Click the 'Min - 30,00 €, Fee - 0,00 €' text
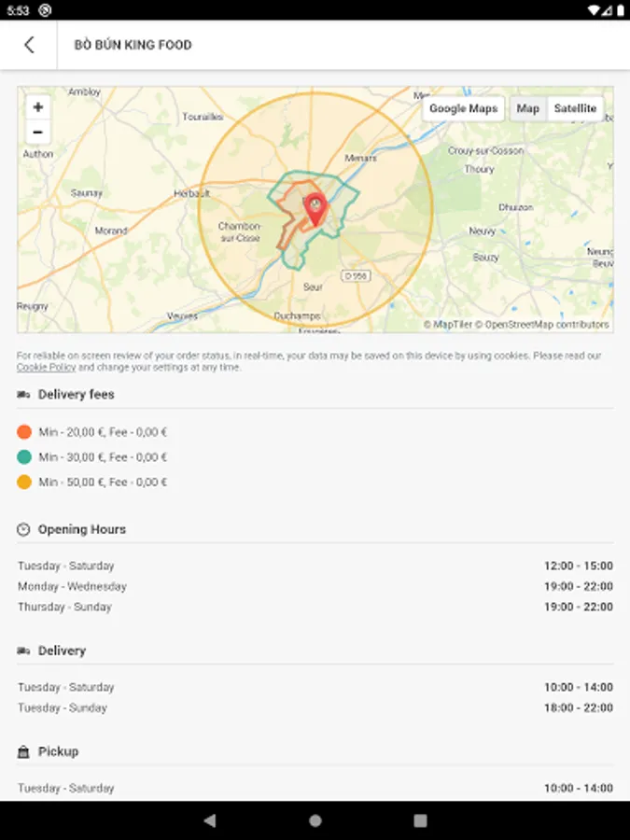 [x=103, y=457]
